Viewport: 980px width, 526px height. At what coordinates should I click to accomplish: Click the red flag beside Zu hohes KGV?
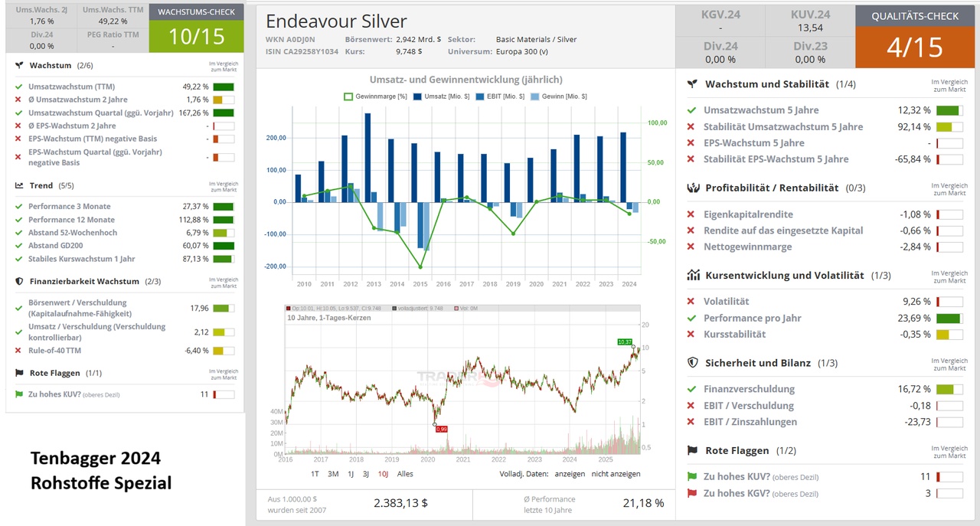(x=691, y=494)
